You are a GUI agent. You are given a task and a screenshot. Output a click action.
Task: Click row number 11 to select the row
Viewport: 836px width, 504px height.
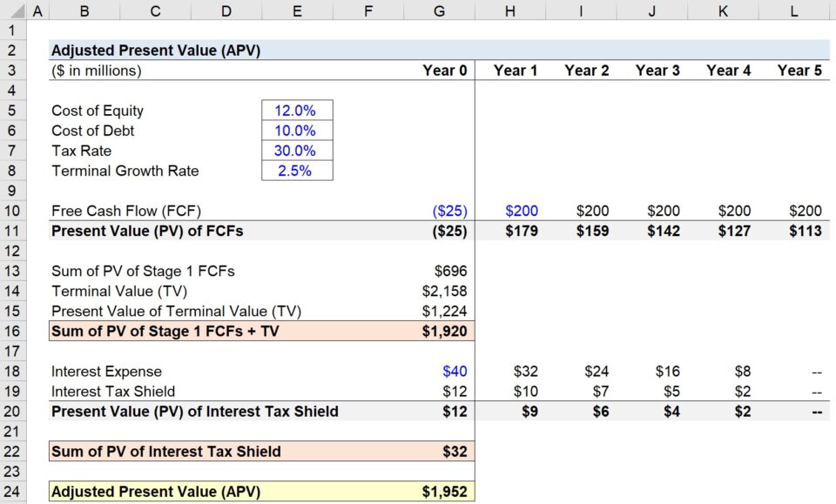pos(12,231)
